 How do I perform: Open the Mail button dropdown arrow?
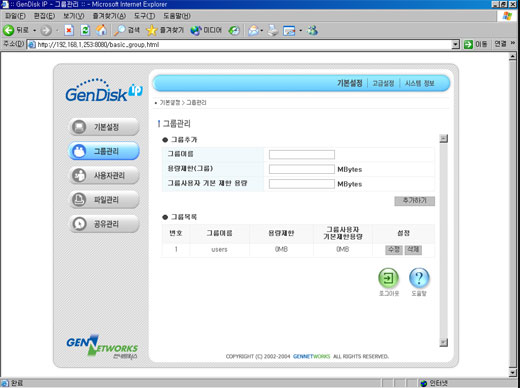(x=262, y=31)
